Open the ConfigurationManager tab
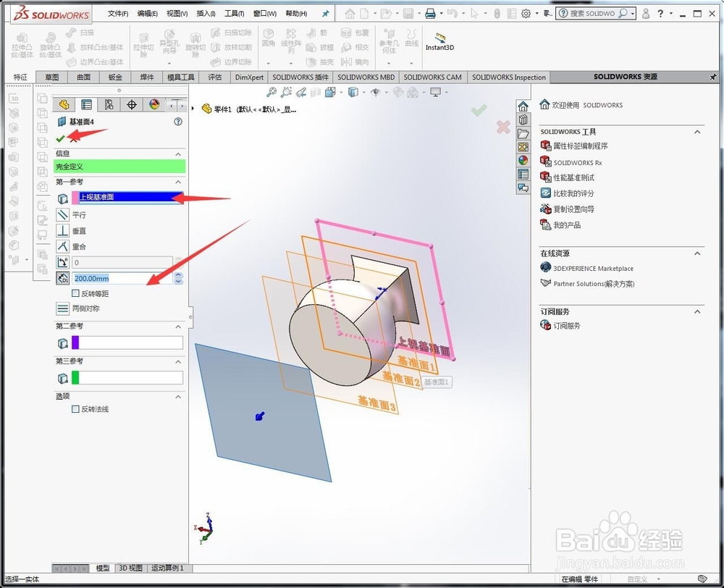 pyautogui.click(x=109, y=105)
